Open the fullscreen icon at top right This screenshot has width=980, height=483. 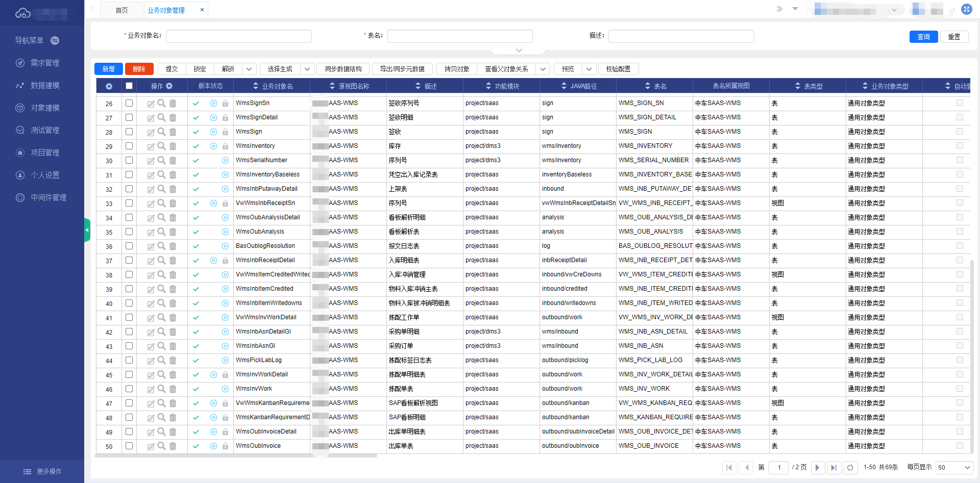(966, 9)
